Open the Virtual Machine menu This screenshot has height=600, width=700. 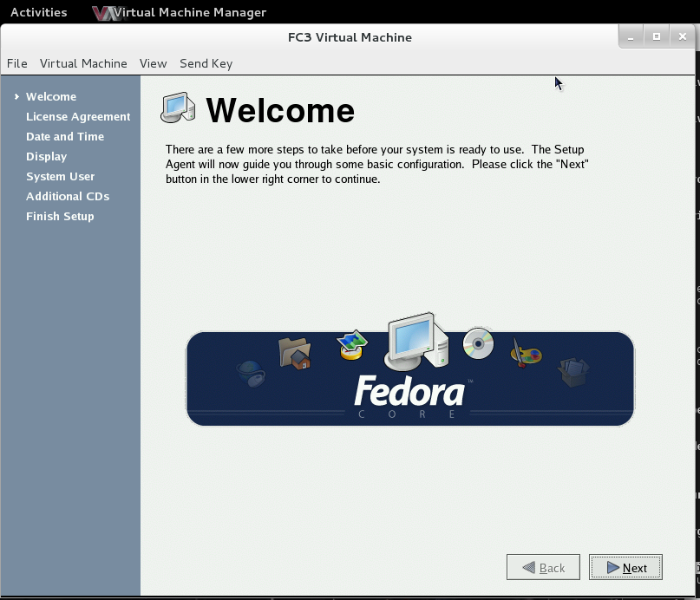83,63
